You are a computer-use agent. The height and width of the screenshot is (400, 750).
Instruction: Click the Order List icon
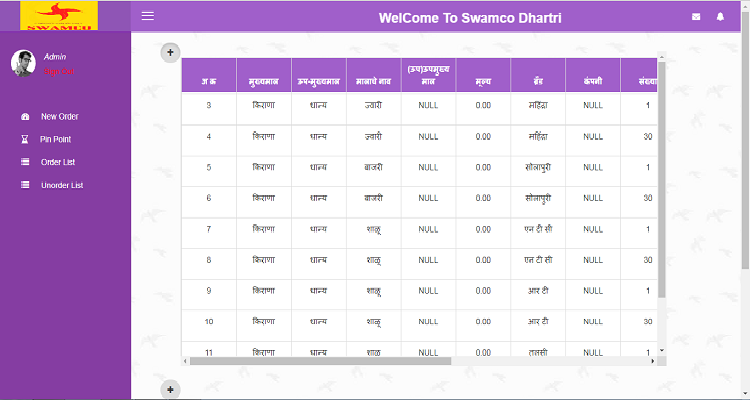click(x=25, y=162)
